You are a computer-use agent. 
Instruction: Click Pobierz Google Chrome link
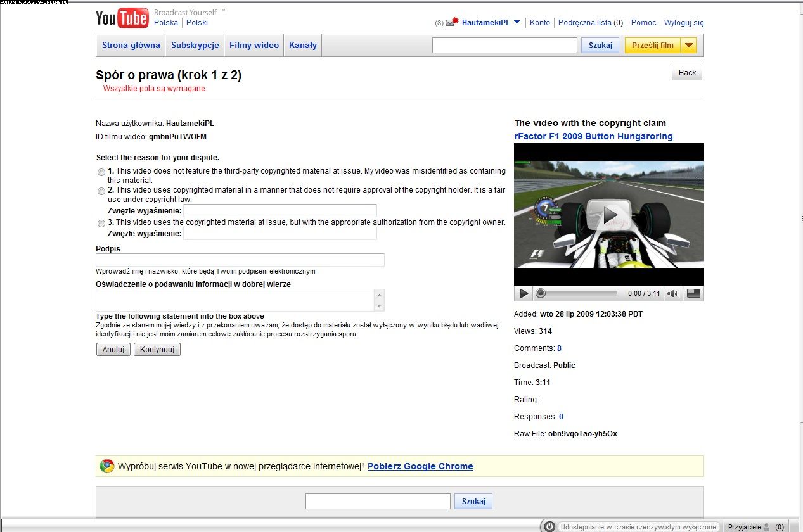tap(420, 466)
